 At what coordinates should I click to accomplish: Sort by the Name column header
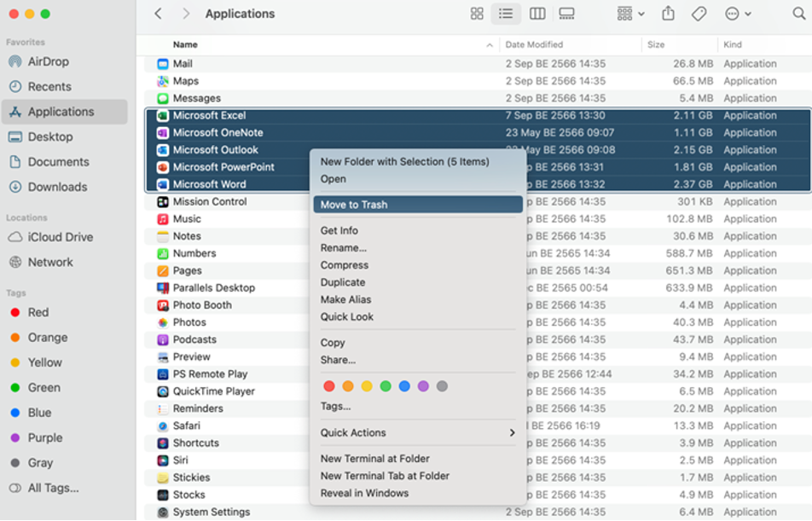pyautogui.click(x=185, y=44)
